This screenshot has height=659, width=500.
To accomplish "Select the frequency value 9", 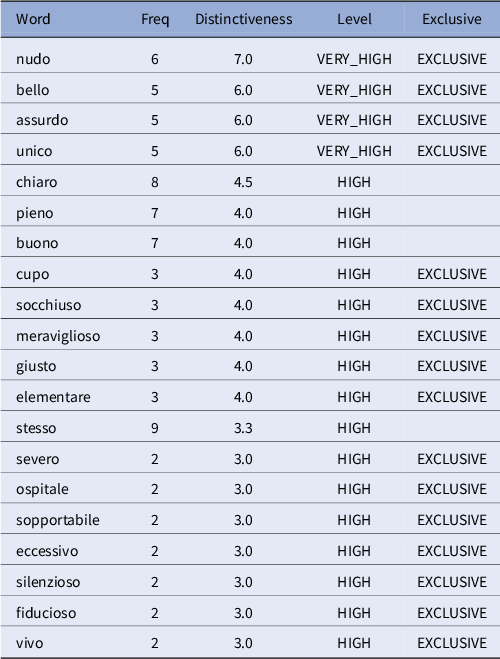I will (x=155, y=428).
